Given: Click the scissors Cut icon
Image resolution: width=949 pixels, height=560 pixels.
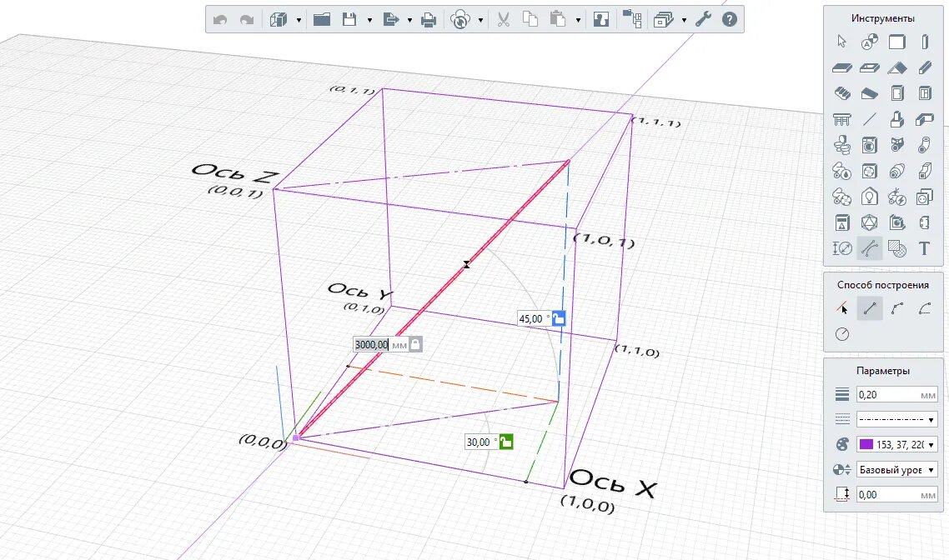Looking at the screenshot, I should (503, 19).
